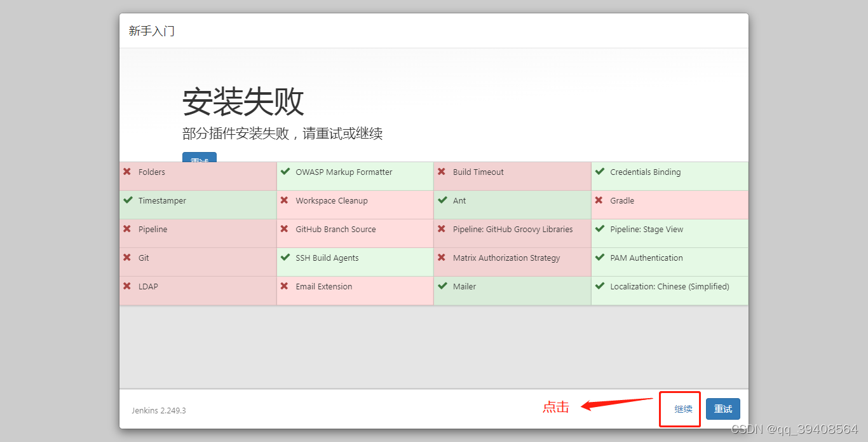Click the green checkmark beside OWASP Markup Formatter
The image size is (868, 442).
[x=285, y=172]
